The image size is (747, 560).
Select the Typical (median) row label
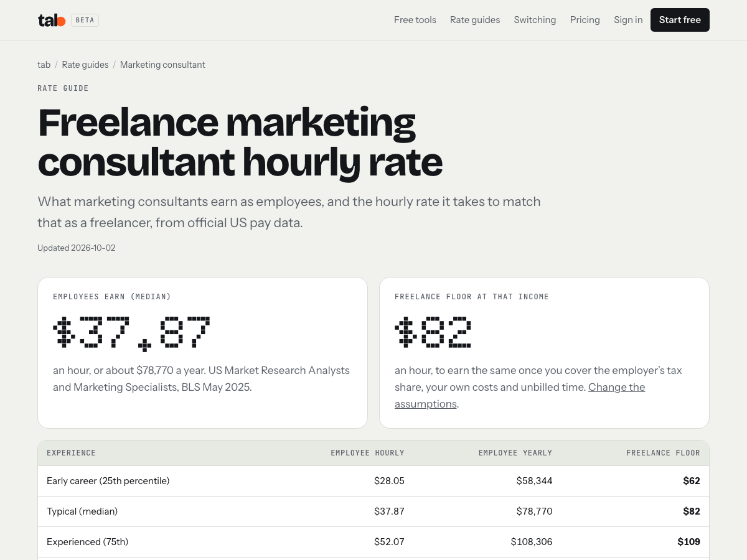point(82,511)
